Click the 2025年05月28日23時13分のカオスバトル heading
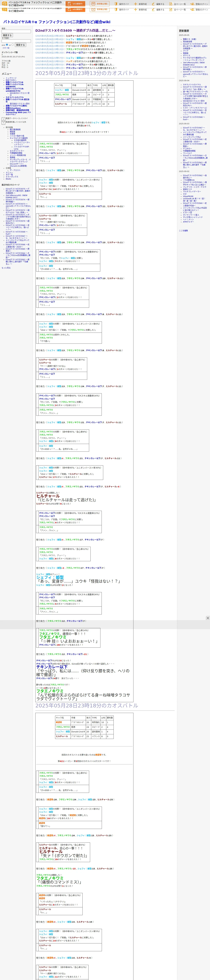The width and height of the screenshot is (210, 980). click(87, 73)
